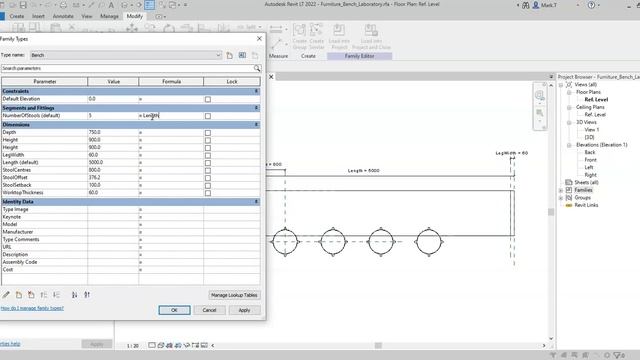The image size is (640, 360).
Task: Toggle the lock checkbox for Default Elevation
Action: coord(208,99)
